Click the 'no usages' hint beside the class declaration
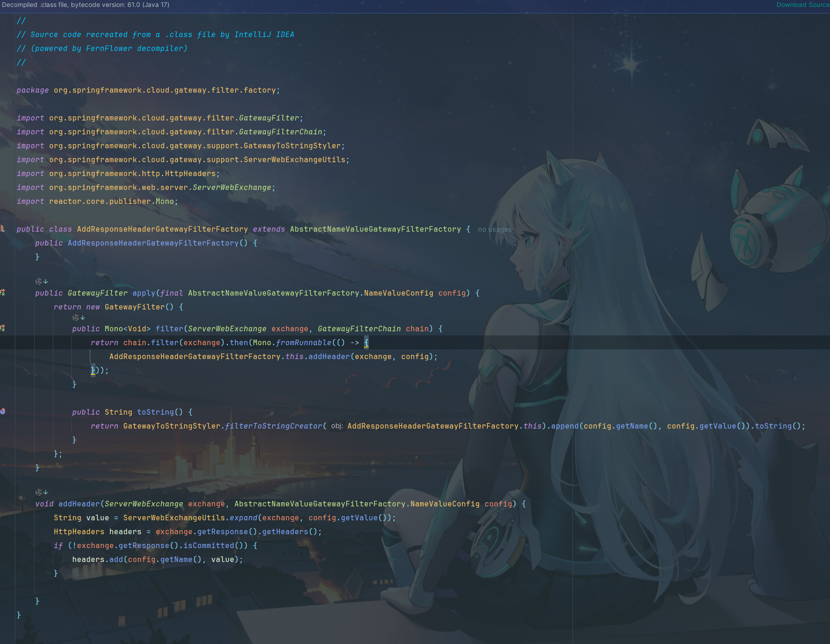Screen dimensions: 830x644 click(x=494, y=229)
